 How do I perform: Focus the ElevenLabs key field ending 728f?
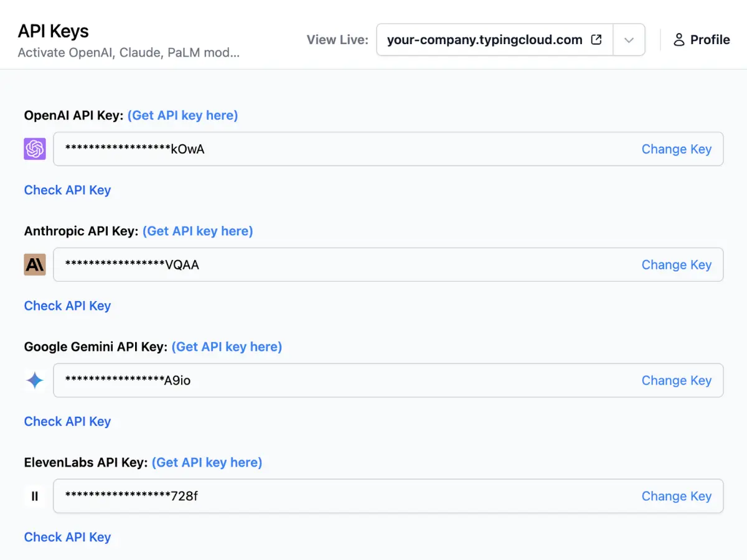pos(388,496)
